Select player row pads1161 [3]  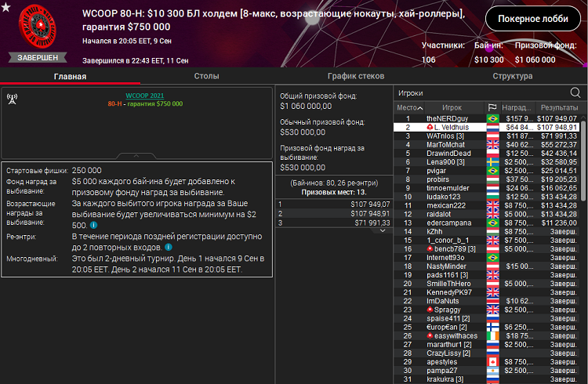coord(487,275)
